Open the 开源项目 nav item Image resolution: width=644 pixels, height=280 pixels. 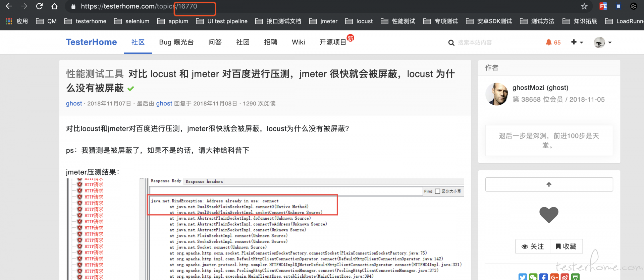(333, 42)
